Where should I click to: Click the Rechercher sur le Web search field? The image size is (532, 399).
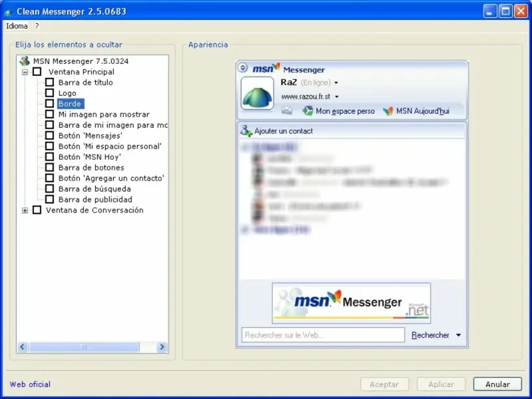tap(323, 335)
